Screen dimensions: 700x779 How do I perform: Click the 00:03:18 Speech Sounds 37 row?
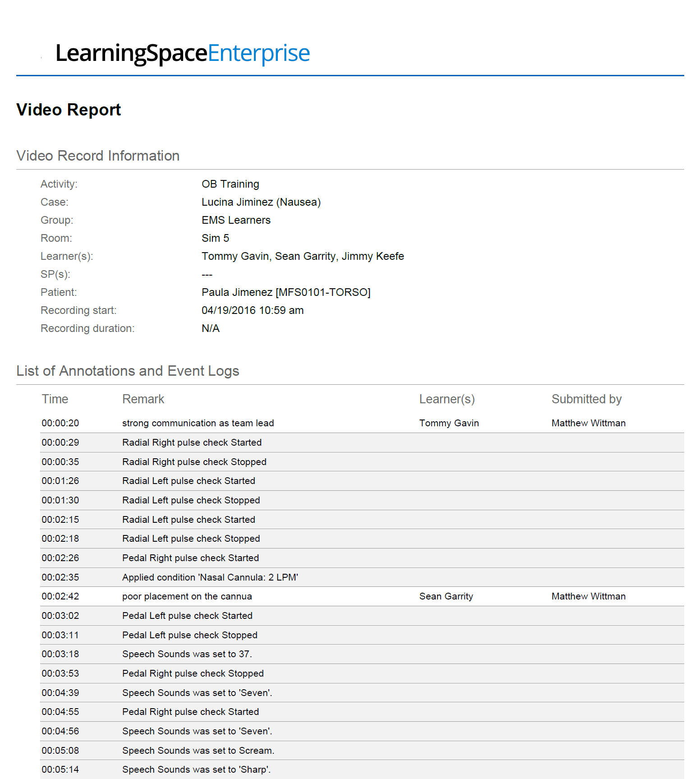coord(362,654)
